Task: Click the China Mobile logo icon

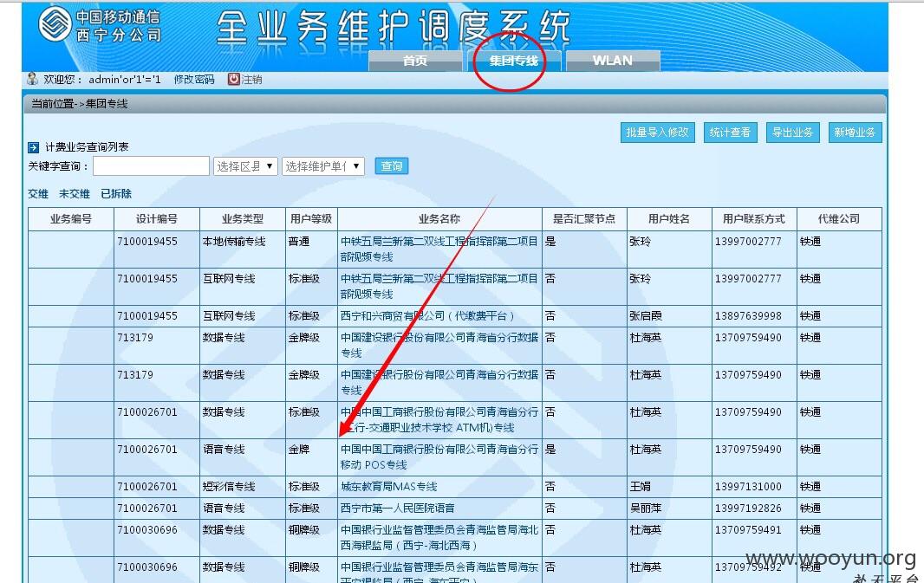Action: pos(55,24)
